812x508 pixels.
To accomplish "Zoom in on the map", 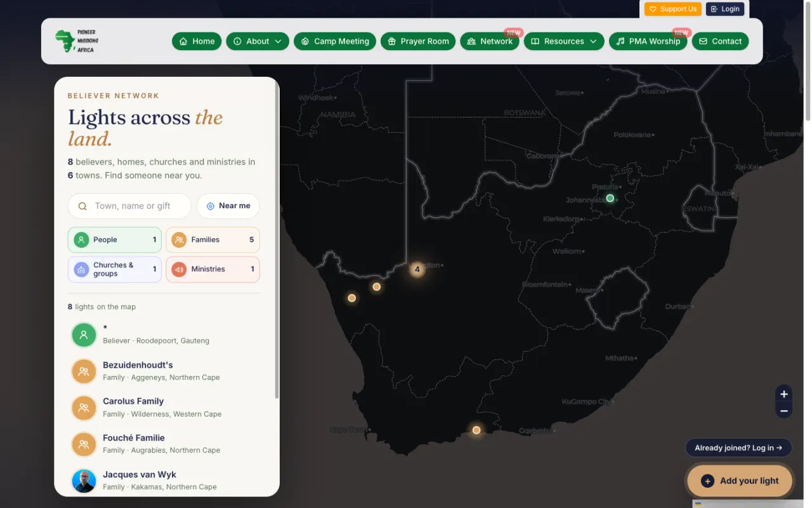I will pyautogui.click(x=784, y=394).
